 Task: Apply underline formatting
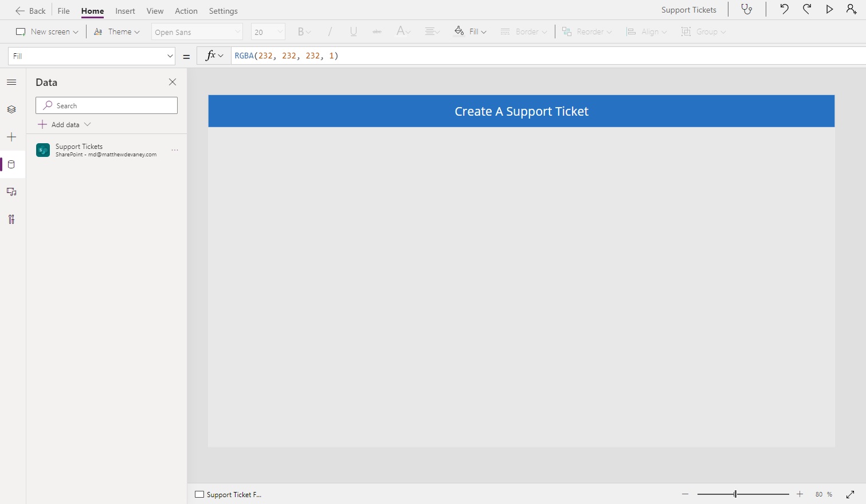pyautogui.click(x=353, y=31)
